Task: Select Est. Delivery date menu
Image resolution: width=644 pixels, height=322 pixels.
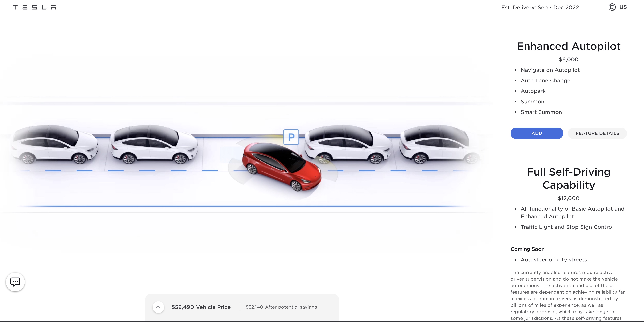Action: (x=534, y=7)
